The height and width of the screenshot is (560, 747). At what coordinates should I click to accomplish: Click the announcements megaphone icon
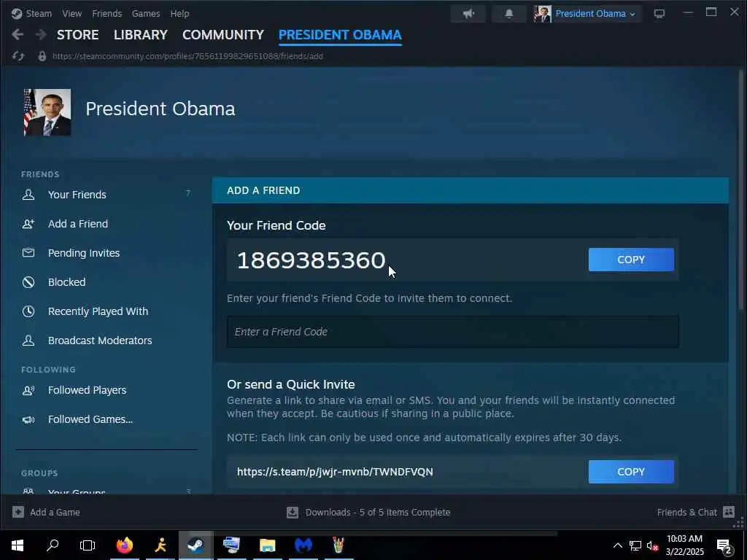[x=468, y=13]
